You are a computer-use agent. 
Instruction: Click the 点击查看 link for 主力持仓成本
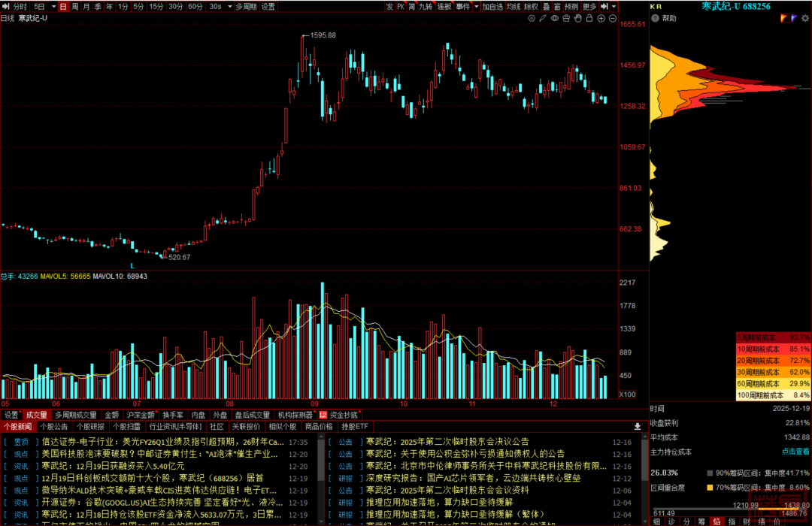(x=795, y=452)
